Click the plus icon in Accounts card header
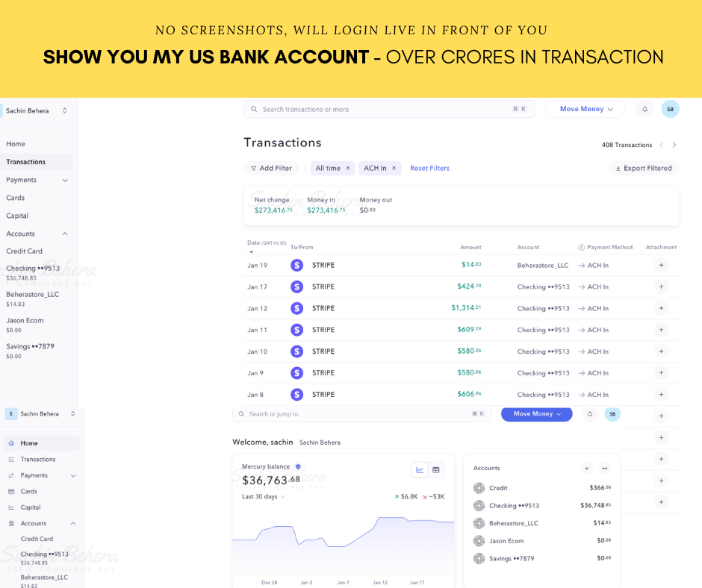702x588 pixels. tap(587, 469)
